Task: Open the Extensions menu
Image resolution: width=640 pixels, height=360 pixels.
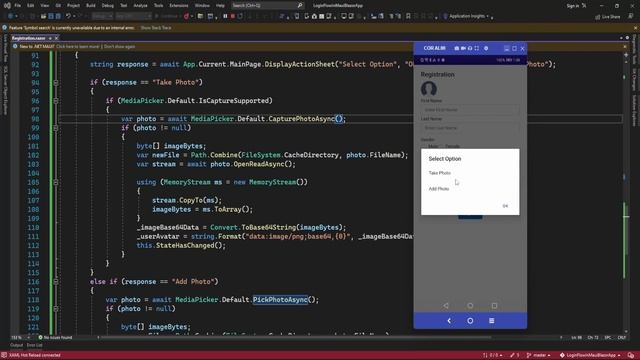Action: click(179, 6)
